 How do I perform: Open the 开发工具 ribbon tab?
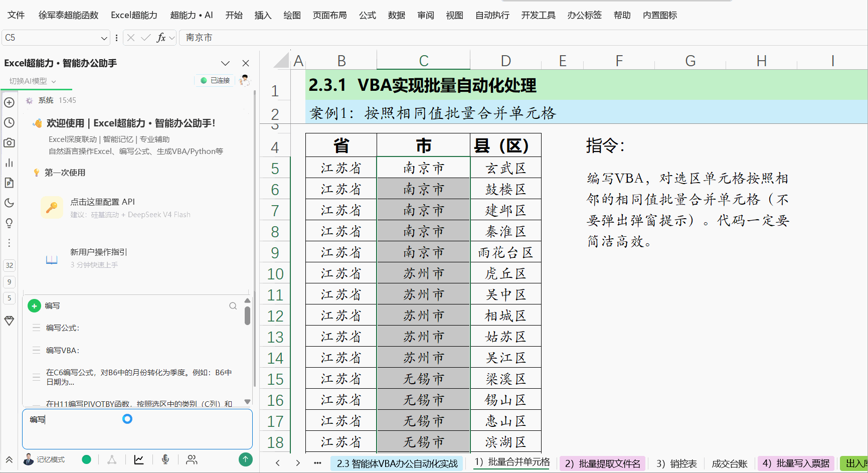pos(538,15)
